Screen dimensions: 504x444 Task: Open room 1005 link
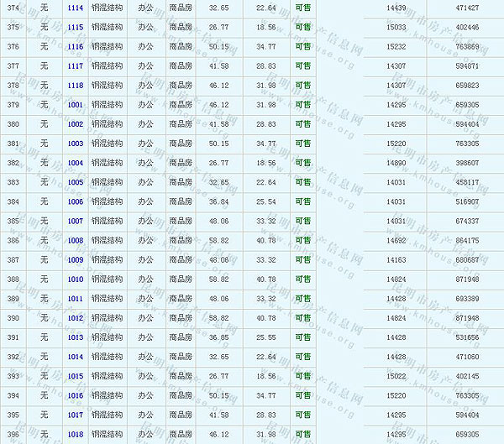[76, 182]
